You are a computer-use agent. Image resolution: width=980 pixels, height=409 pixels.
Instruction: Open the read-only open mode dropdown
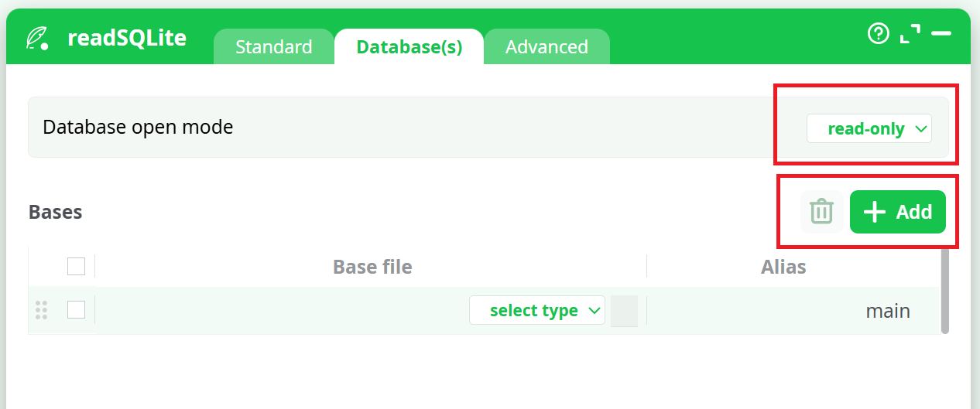click(869, 129)
